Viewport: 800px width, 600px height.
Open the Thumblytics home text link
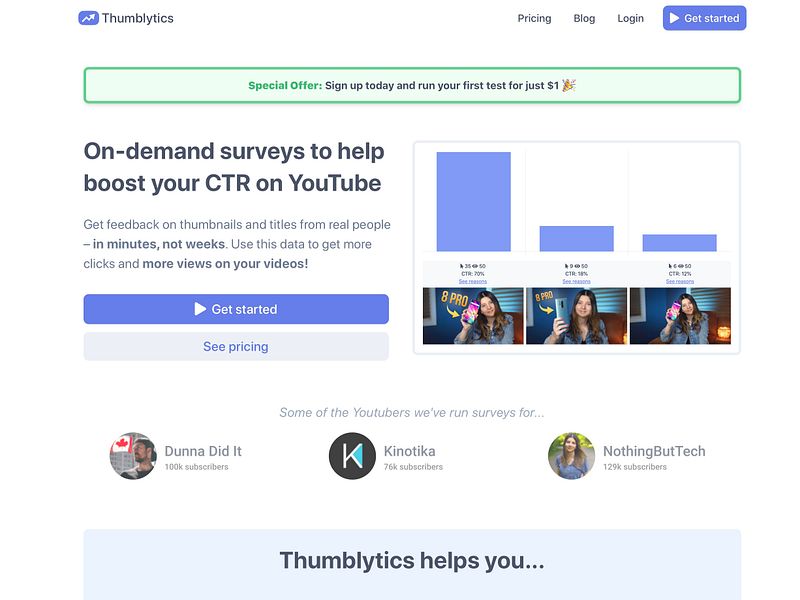point(137,18)
